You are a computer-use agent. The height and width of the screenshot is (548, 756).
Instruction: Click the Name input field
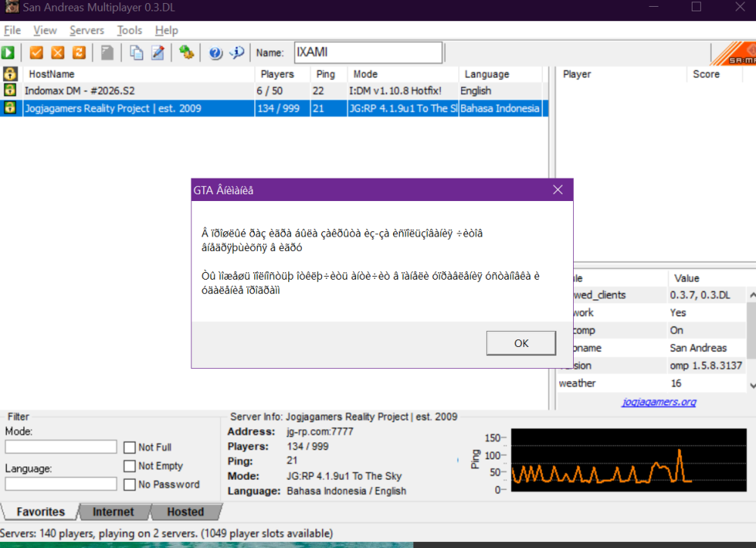coord(368,52)
